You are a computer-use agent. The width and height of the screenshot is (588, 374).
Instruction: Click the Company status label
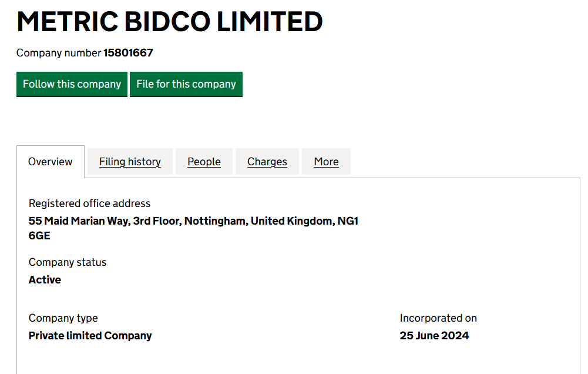(68, 262)
